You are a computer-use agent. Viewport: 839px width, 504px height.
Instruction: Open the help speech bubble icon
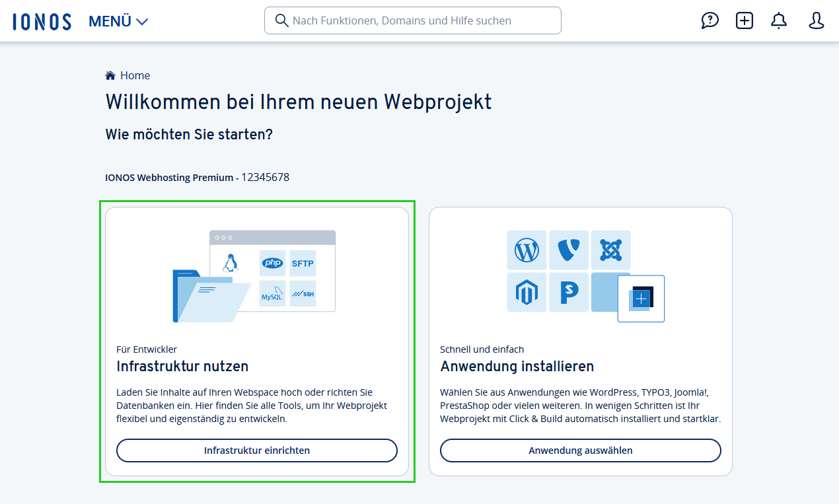(x=710, y=20)
